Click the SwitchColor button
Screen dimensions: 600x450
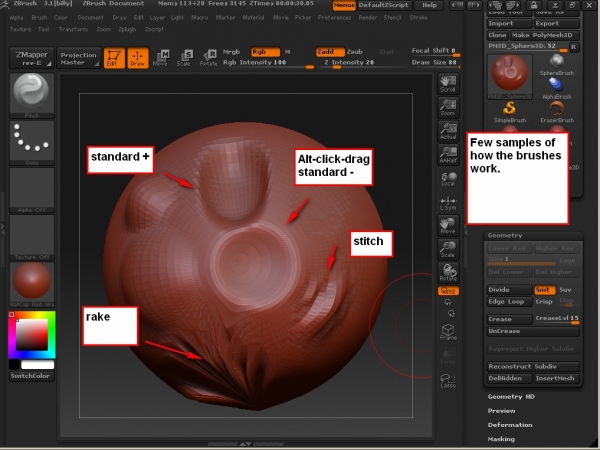[32, 376]
